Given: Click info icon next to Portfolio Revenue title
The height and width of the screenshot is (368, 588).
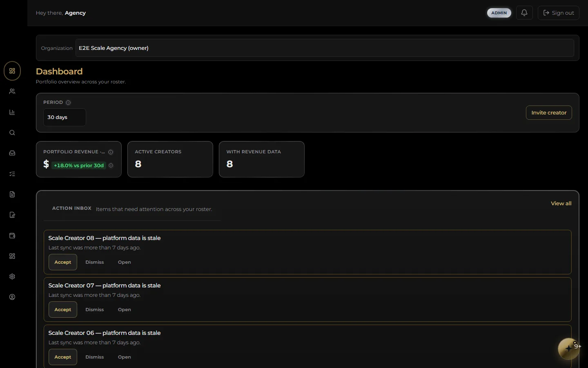Looking at the screenshot, I should pyautogui.click(x=111, y=152).
